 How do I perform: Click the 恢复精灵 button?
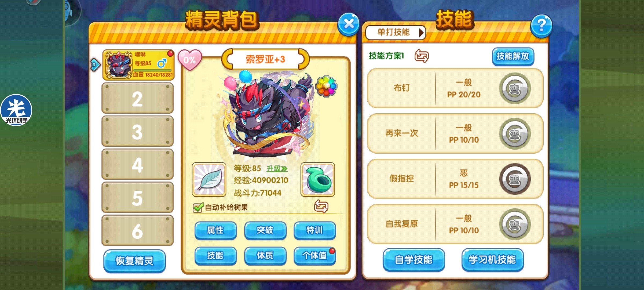134,261
